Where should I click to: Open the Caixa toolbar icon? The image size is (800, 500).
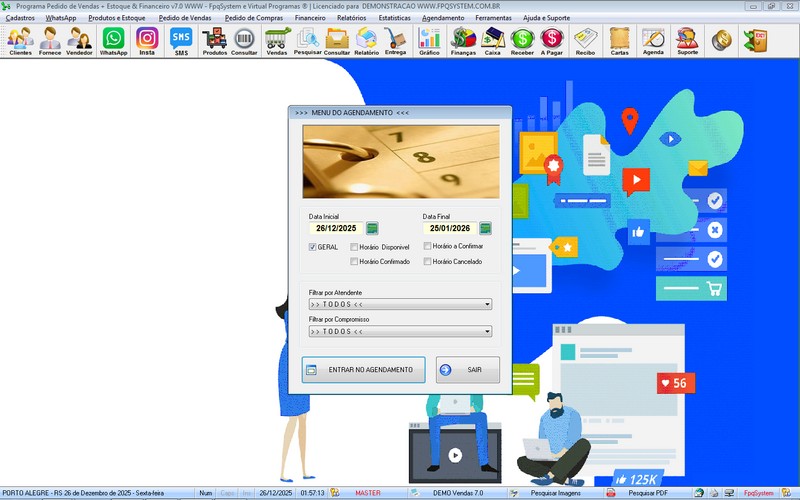492,41
